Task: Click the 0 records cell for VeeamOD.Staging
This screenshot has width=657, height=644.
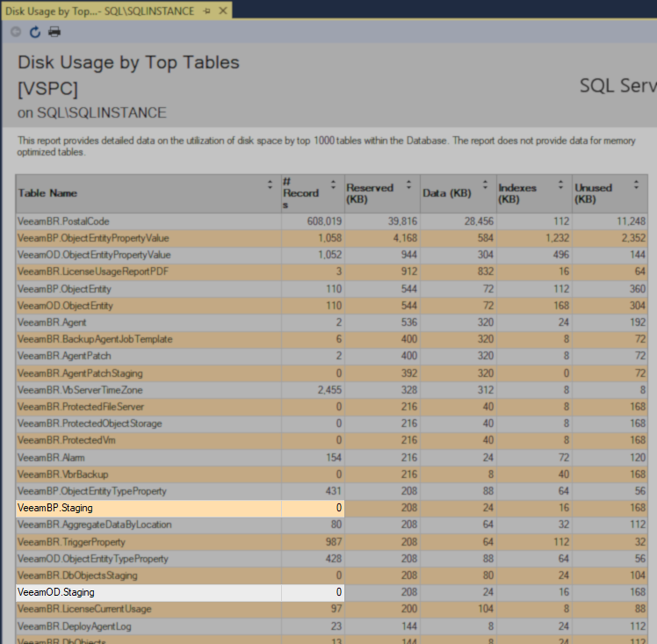Action: [313, 592]
